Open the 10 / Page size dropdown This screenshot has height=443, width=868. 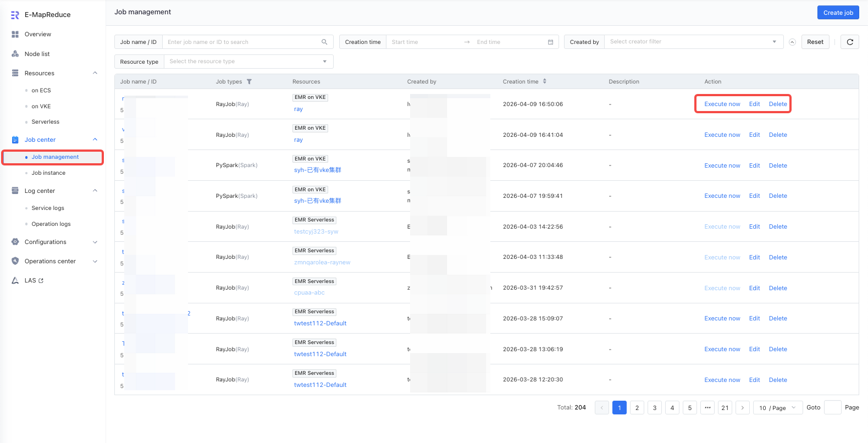pos(778,408)
